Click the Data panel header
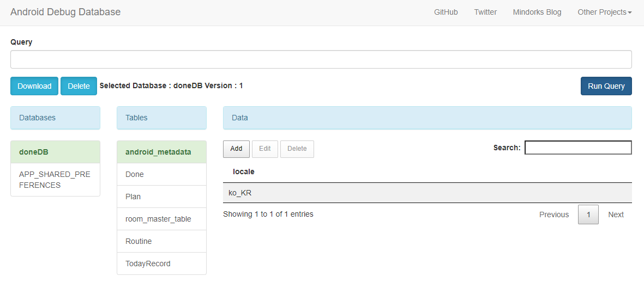Viewport: 644px width, 288px height. click(x=427, y=118)
